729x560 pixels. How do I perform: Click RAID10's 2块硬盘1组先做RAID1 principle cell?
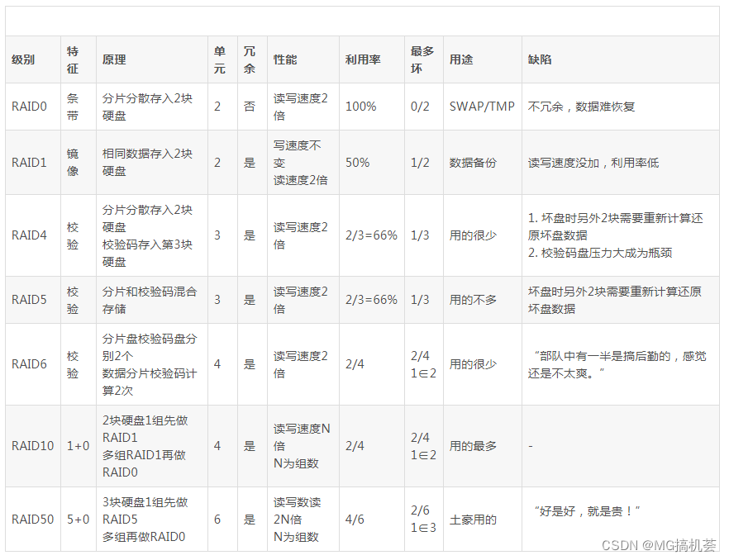152,446
